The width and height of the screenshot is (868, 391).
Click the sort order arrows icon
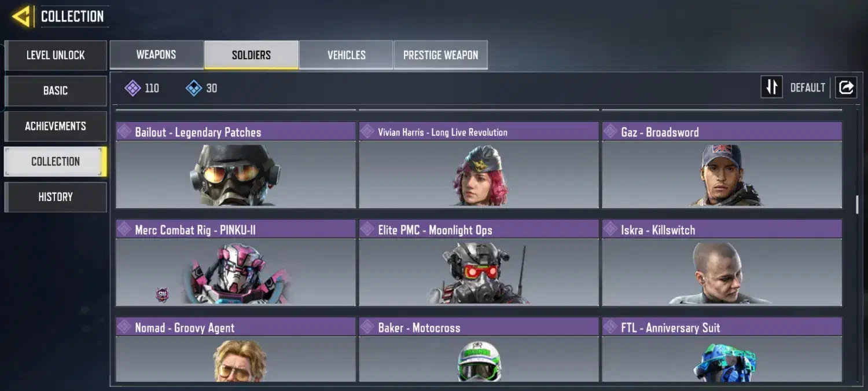771,87
